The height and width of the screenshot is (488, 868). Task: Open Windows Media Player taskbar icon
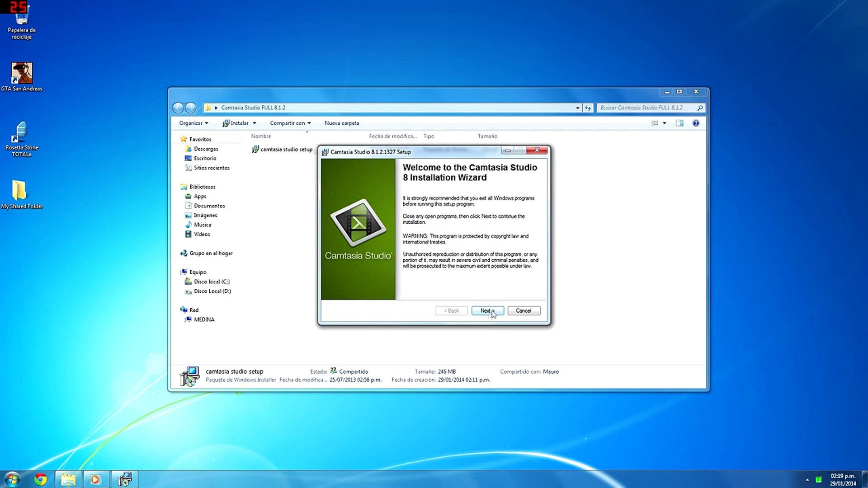pos(95,479)
